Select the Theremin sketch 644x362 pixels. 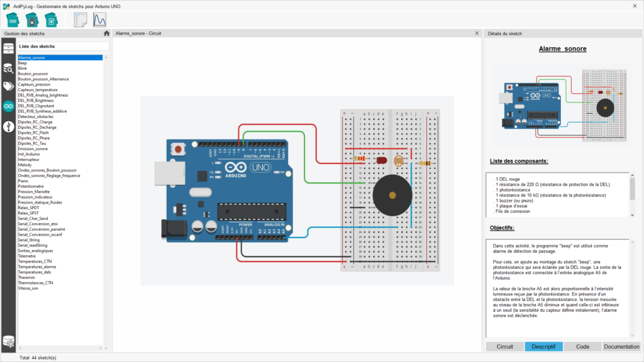point(28,277)
